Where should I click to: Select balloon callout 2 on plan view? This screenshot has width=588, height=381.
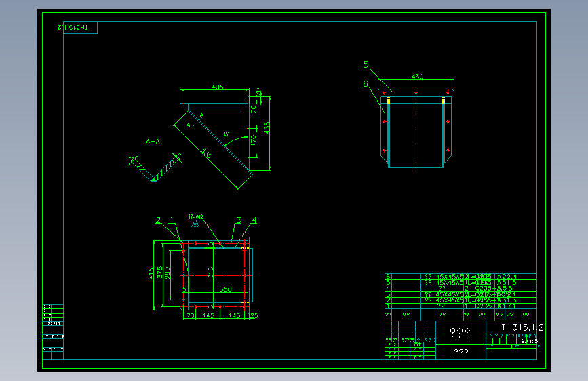point(158,220)
